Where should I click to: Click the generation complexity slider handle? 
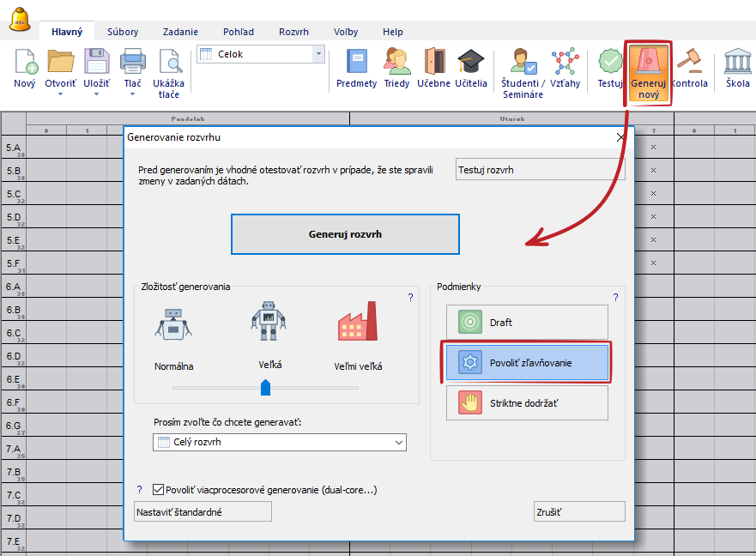pyautogui.click(x=265, y=388)
